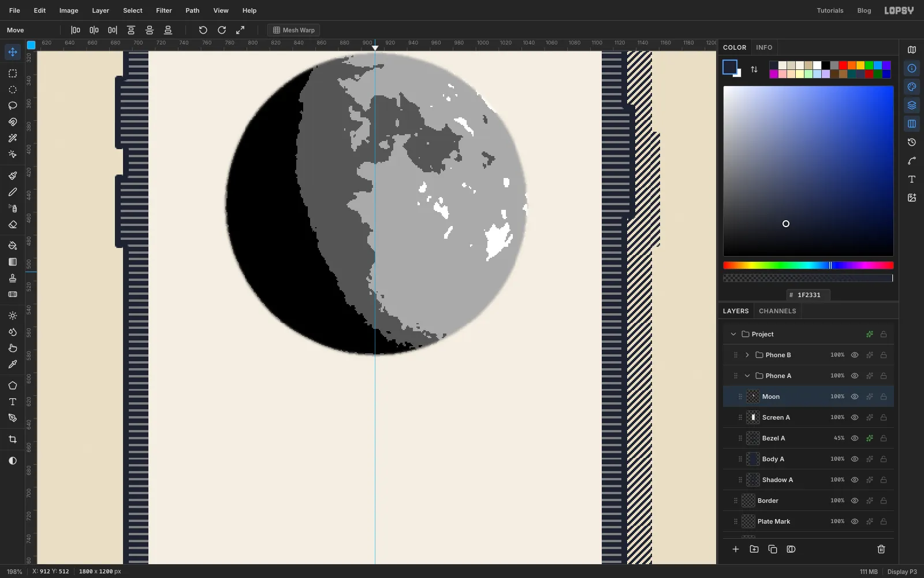Viewport: 924px width, 578px height.
Task: Select the Shadow A layer row
Action: tap(808, 480)
